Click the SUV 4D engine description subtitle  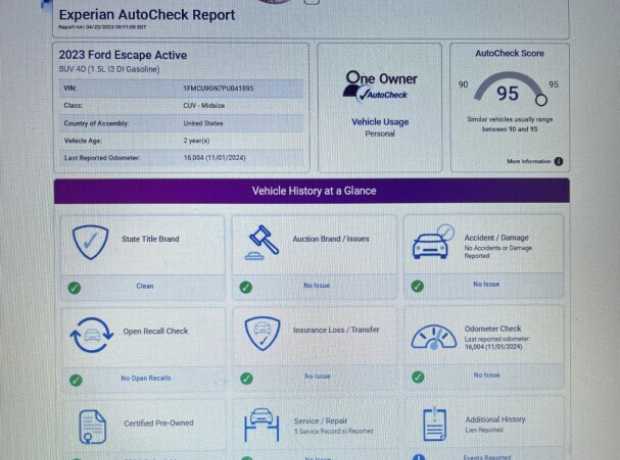109,69
